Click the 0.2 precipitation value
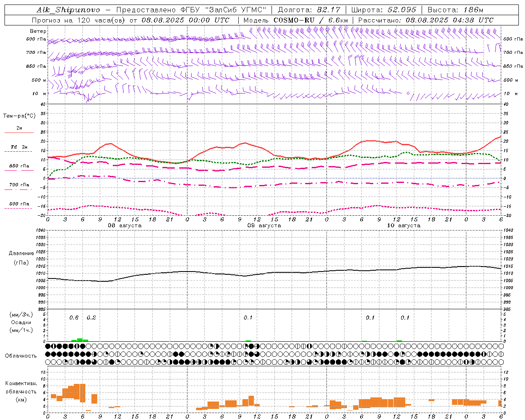The width and height of the screenshot is (525, 420). click(91, 317)
